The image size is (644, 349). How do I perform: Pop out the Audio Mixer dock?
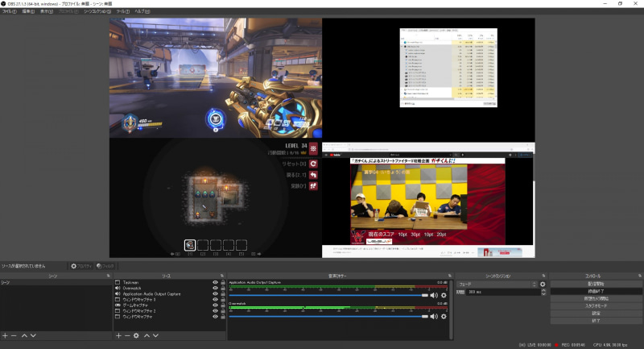click(450, 276)
